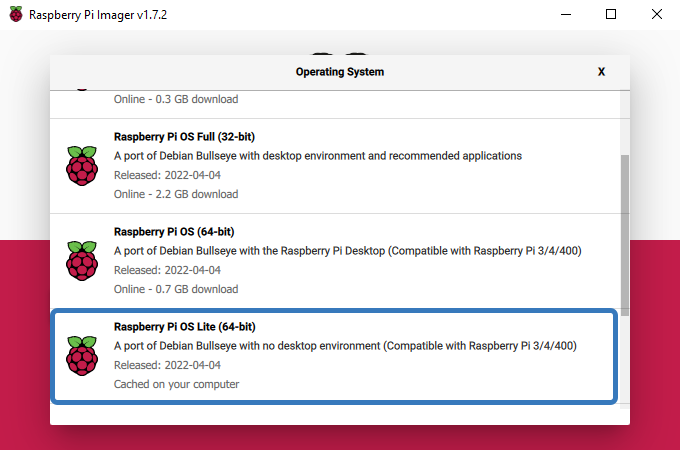Maximize the Raspberry Pi Imager window
Image resolution: width=680 pixels, height=450 pixels.
(611, 14)
